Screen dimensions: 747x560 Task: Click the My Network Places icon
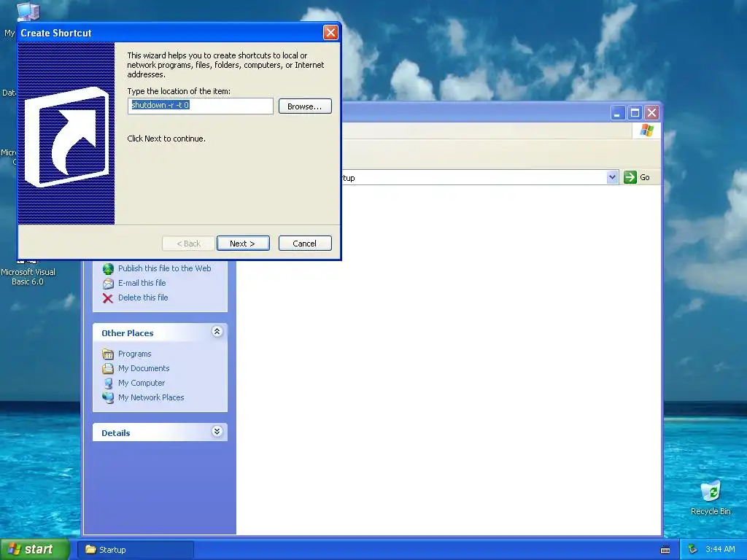pos(108,397)
